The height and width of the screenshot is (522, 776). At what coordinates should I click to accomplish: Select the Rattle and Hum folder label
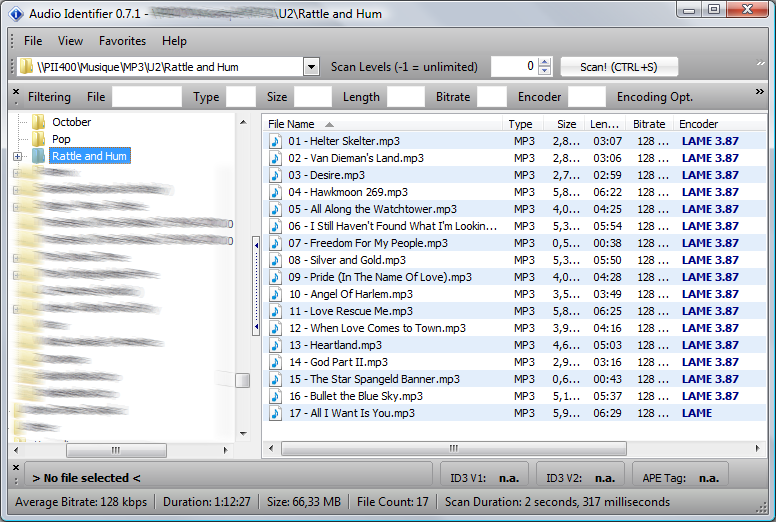point(90,156)
